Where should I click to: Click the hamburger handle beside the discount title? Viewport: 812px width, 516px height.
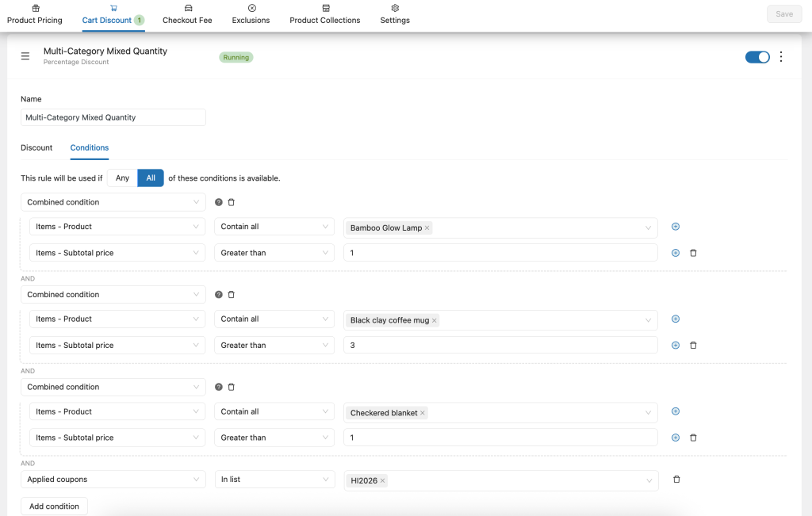25,55
